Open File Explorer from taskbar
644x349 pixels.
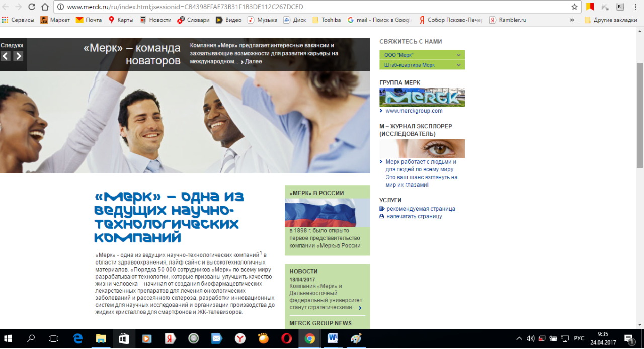pyautogui.click(x=101, y=338)
